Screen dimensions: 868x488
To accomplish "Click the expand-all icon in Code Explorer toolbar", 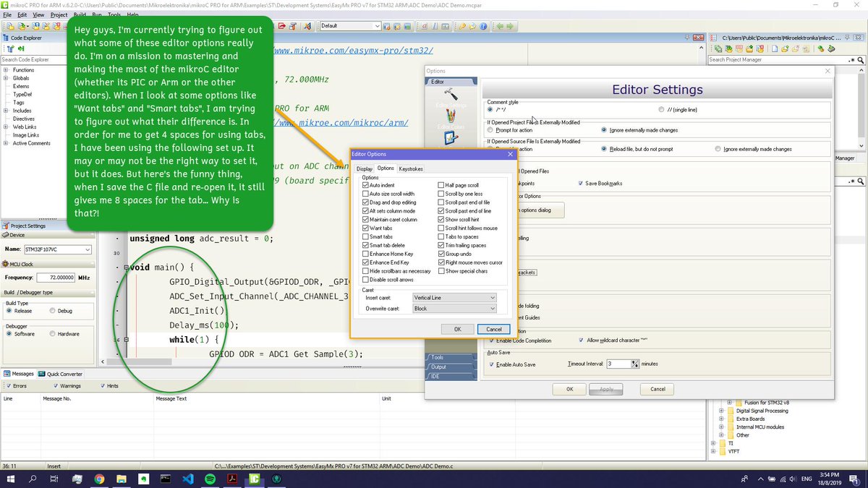I will click(x=10, y=48).
